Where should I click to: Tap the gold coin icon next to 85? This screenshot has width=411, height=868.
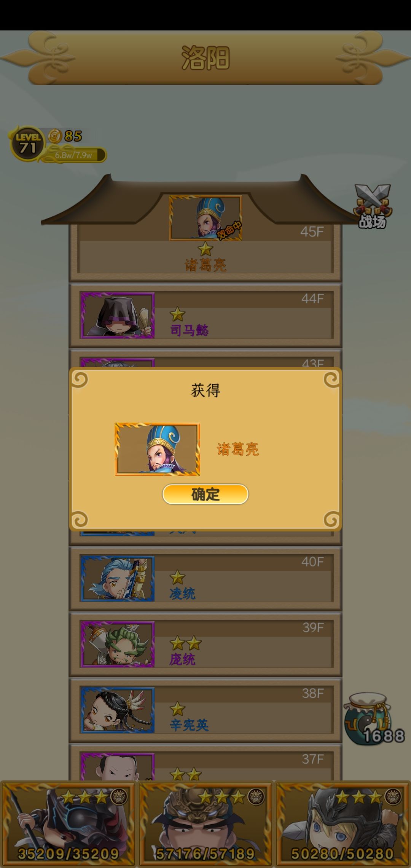[55, 136]
